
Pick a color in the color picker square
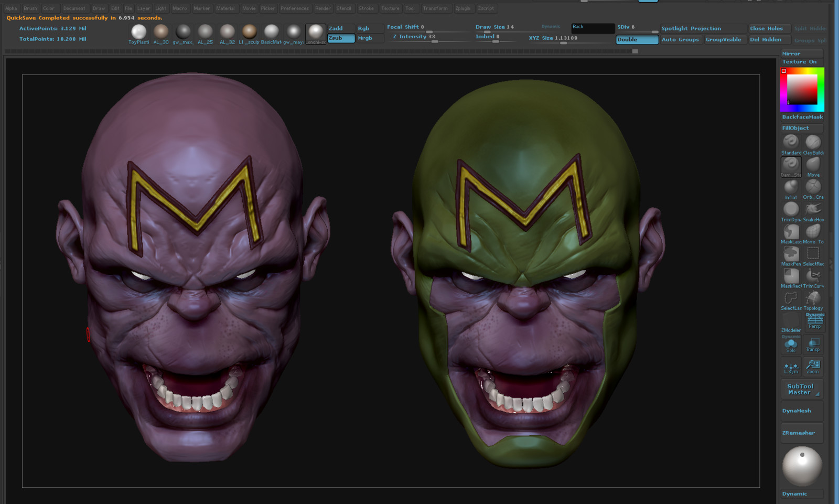point(802,90)
